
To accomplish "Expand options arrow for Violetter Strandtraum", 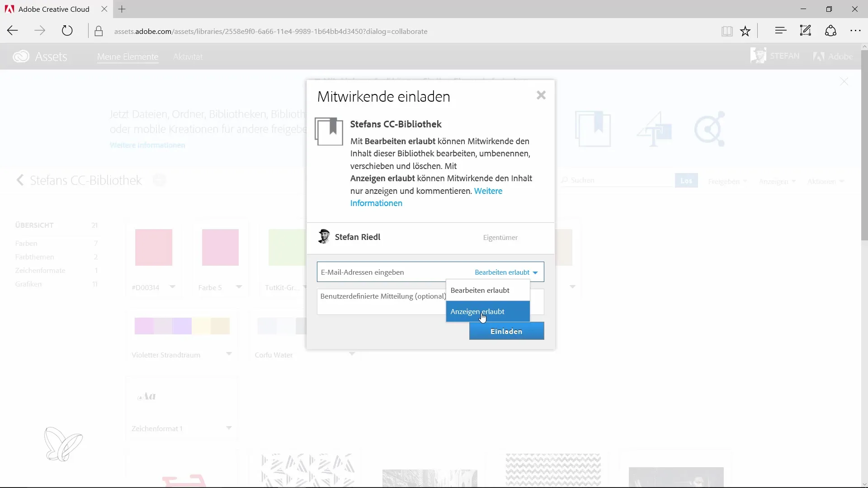I will pos(229,354).
